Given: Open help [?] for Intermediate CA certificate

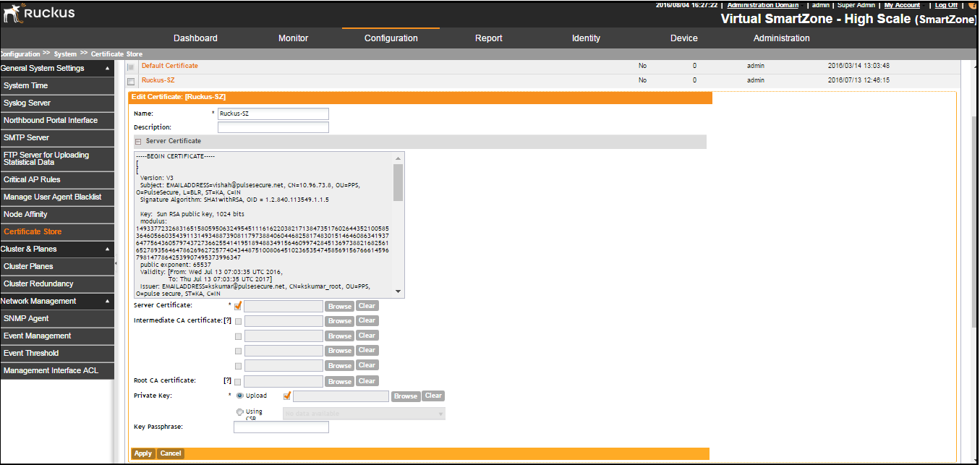Looking at the screenshot, I should pyautogui.click(x=227, y=320).
